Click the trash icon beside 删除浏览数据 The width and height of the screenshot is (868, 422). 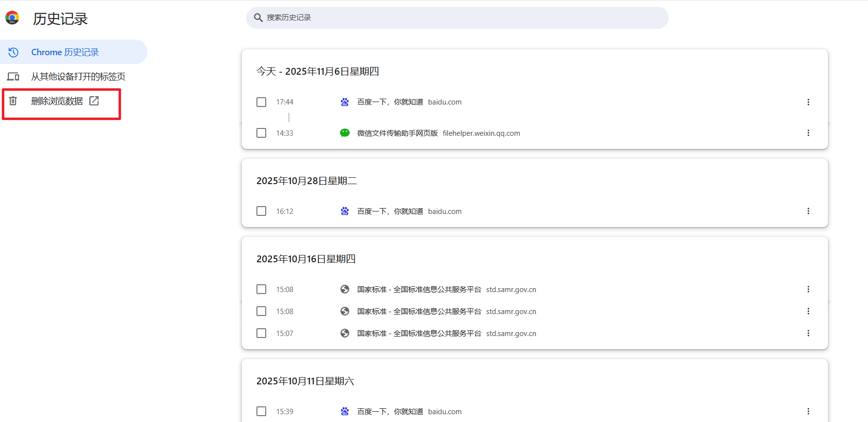click(x=13, y=101)
